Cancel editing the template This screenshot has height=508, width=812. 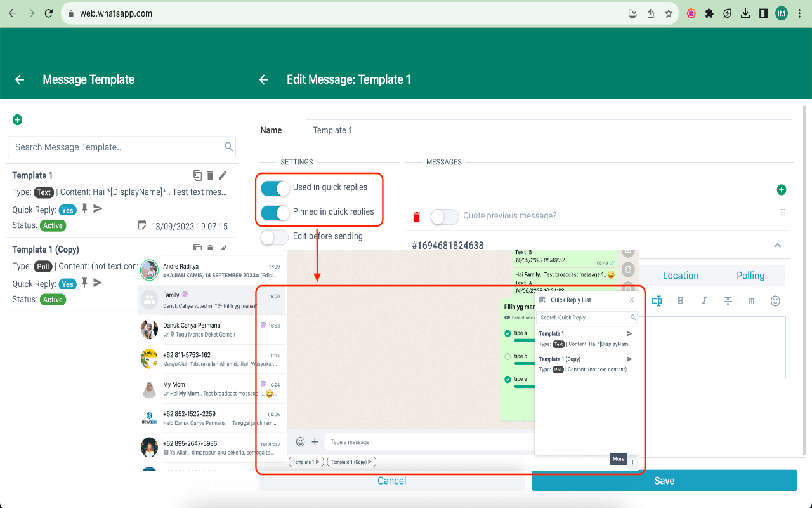coord(391,481)
